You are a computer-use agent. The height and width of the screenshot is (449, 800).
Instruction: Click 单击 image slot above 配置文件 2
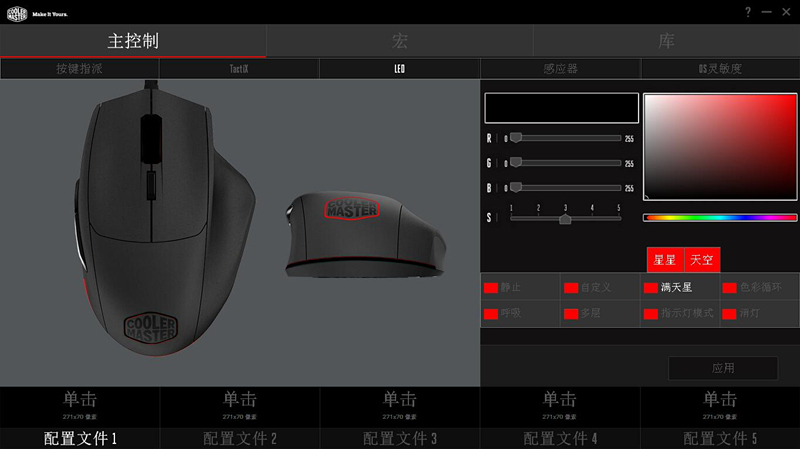click(x=240, y=407)
